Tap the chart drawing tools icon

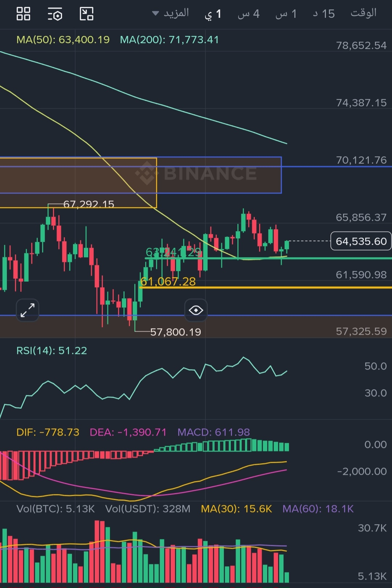(x=86, y=14)
